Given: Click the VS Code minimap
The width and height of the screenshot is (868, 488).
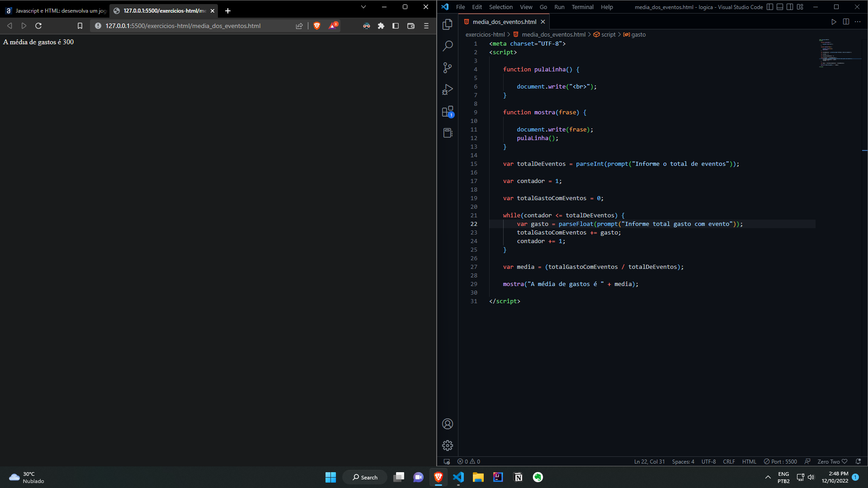Looking at the screenshot, I should (x=841, y=53).
